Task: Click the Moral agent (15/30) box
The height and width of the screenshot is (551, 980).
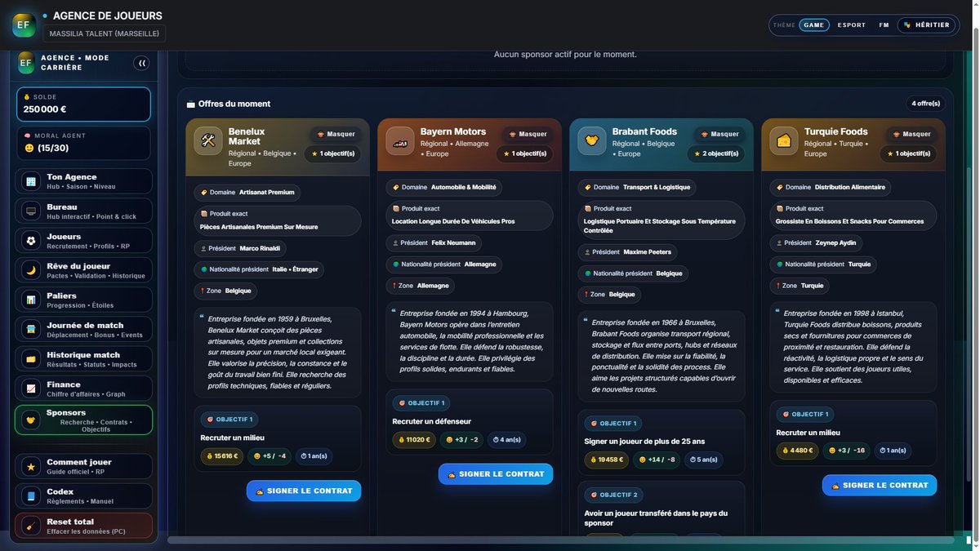Action: tap(83, 143)
